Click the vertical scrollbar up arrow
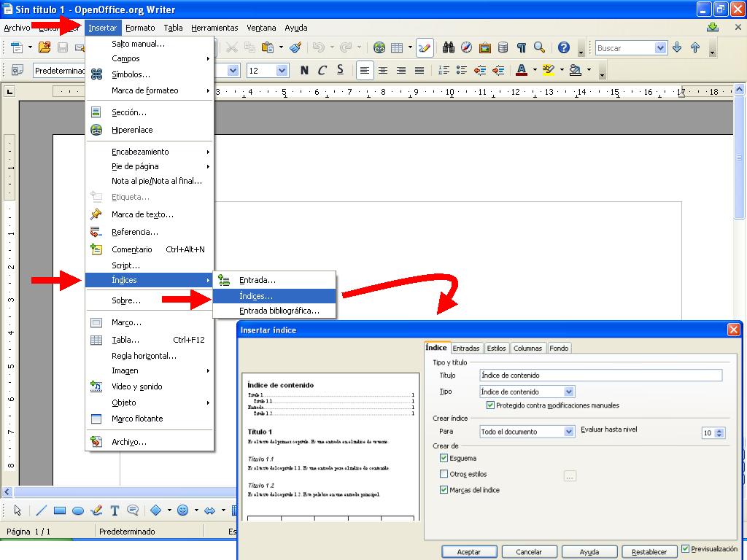This screenshot has width=747, height=560. (x=740, y=89)
